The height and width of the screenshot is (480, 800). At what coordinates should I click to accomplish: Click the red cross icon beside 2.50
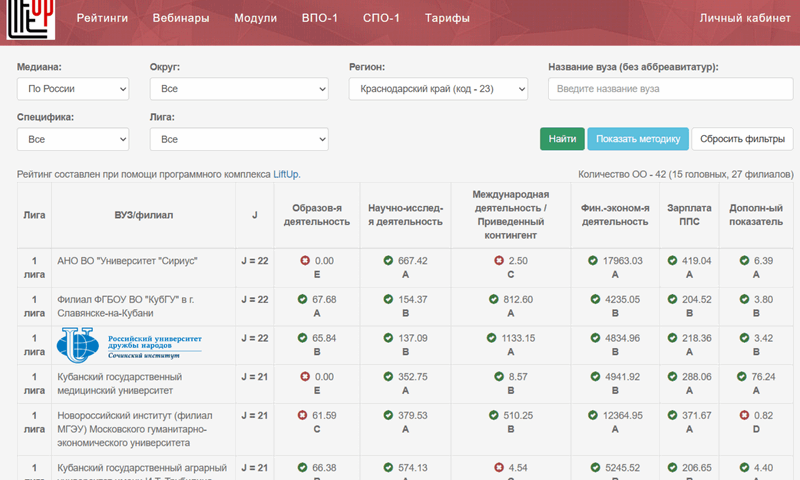pos(498,261)
